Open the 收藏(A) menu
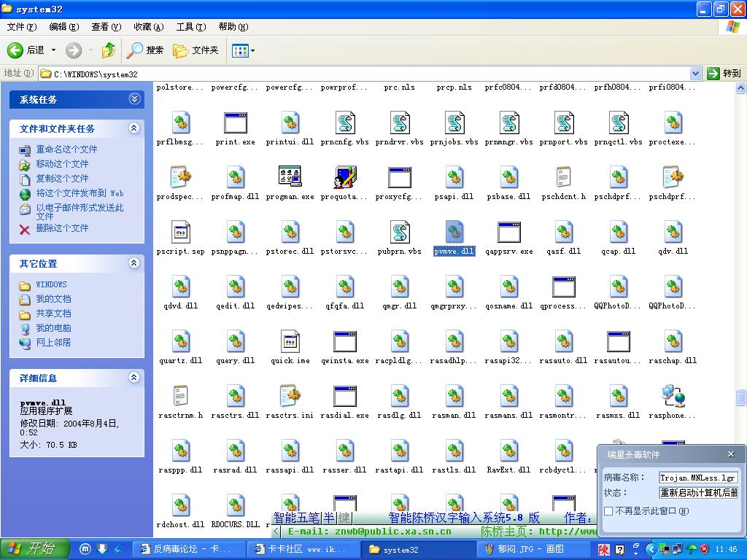This screenshot has height=560, width=747. (148, 27)
